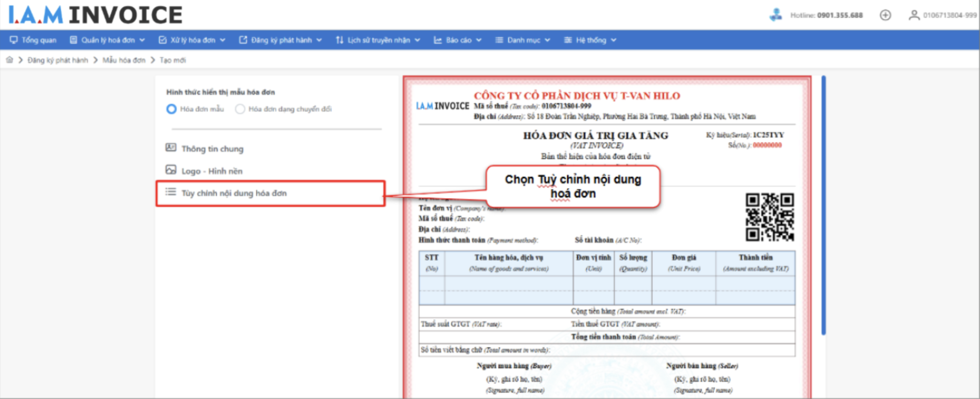Click the QR code on invoice preview
Image resolution: width=980 pixels, height=399 pixels.
[x=769, y=217]
